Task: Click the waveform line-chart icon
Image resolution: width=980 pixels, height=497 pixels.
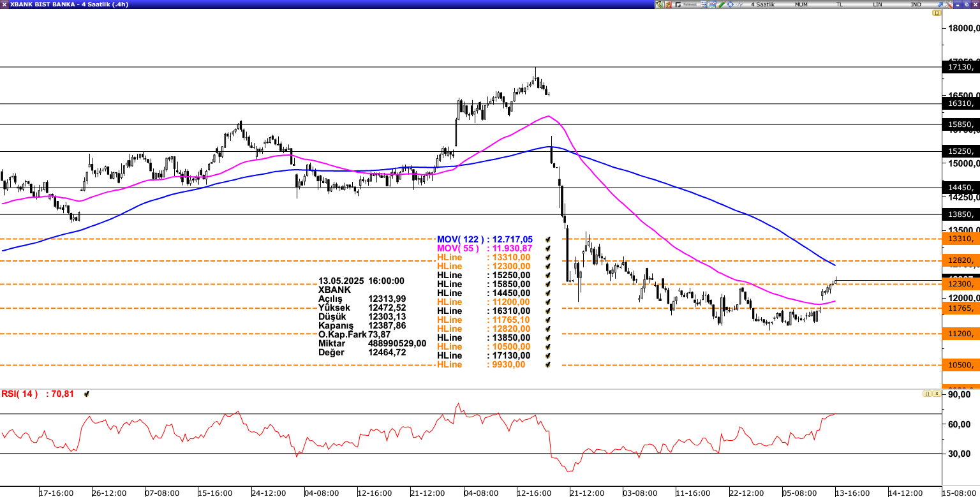Action: [739, 4]
